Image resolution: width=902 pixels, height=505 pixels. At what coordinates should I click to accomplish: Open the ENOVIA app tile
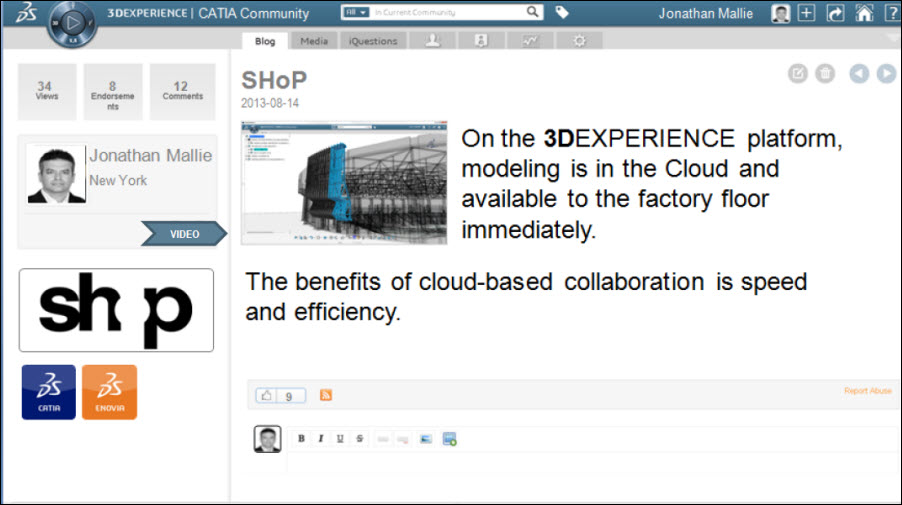[x=109, y=392]
